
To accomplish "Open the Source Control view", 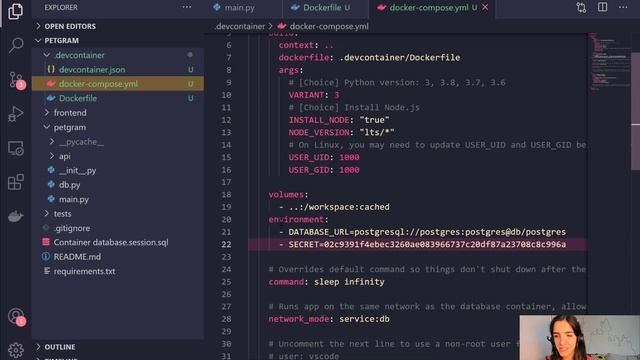I will click(x=16, y=80).
